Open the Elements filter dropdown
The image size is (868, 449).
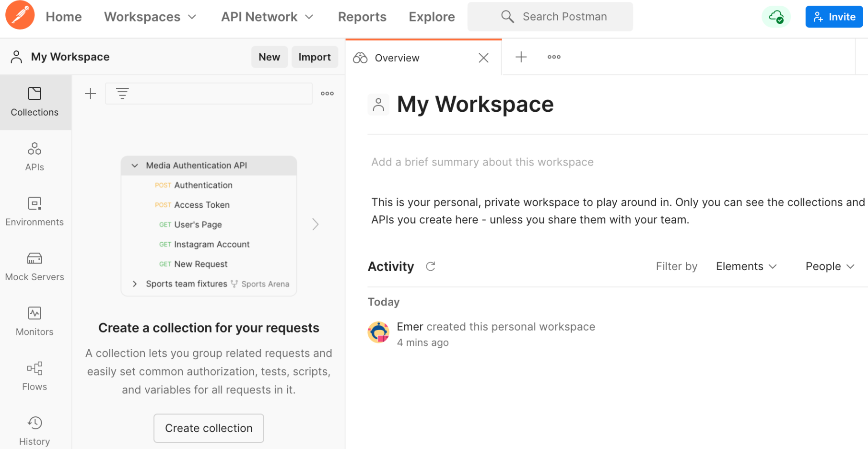pyautogui.click(x=746, y=266)
